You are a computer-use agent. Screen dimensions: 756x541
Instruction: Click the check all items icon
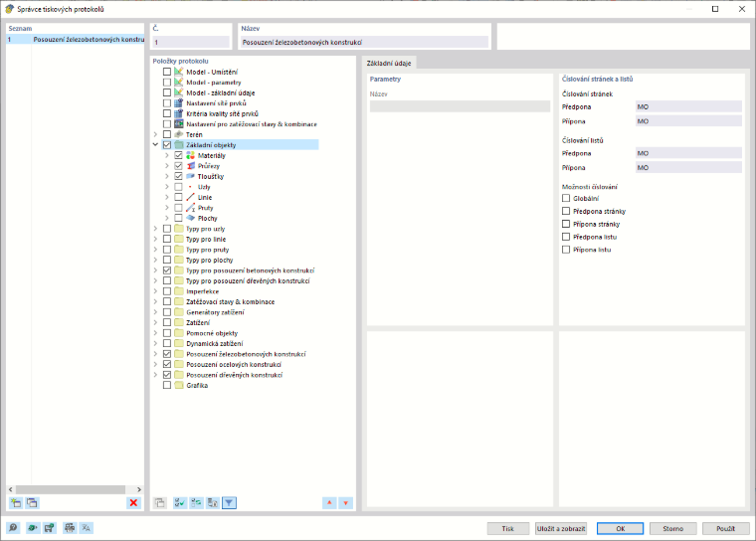click(180, 503)
